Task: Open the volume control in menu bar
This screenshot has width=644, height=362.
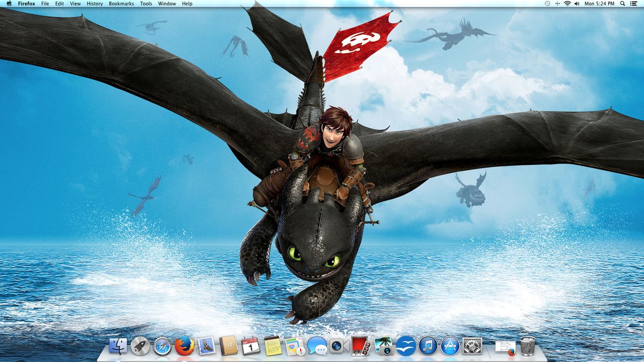Action: point(577,4)
